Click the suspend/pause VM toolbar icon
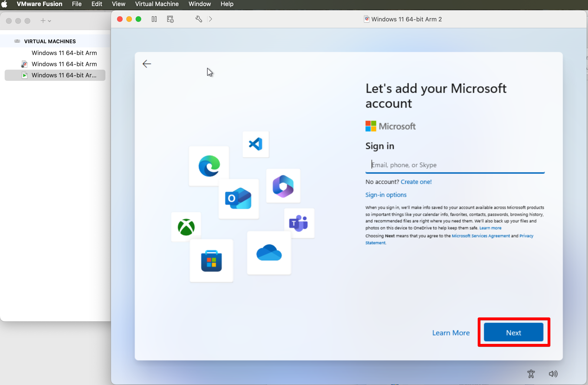This screenshot has width=588, height=385. coord(154,19)
